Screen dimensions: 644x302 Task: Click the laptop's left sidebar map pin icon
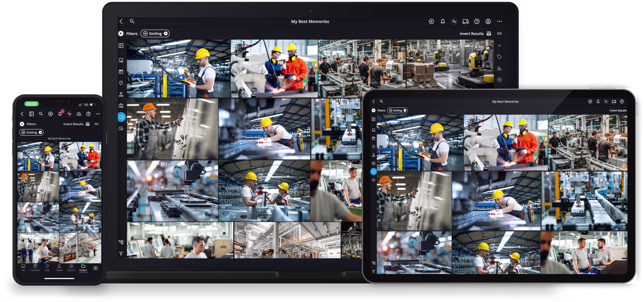(121, 83)
